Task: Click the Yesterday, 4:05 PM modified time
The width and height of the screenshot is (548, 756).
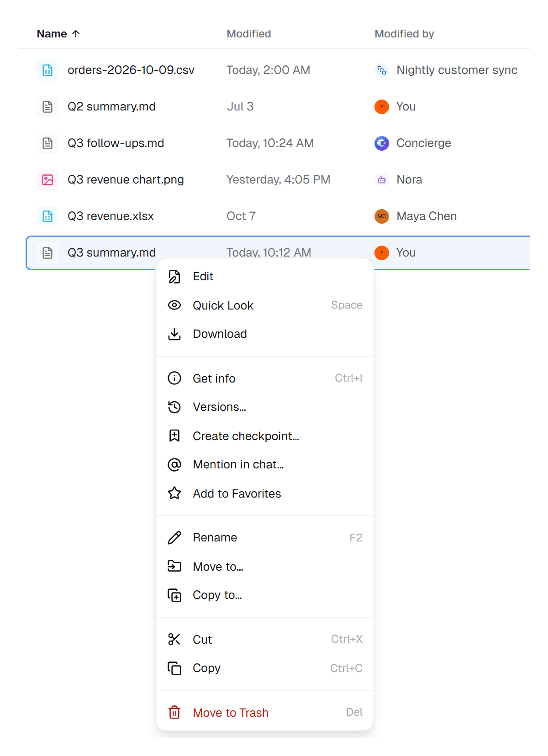Action: pyautogui.click(x=279, y=180)
